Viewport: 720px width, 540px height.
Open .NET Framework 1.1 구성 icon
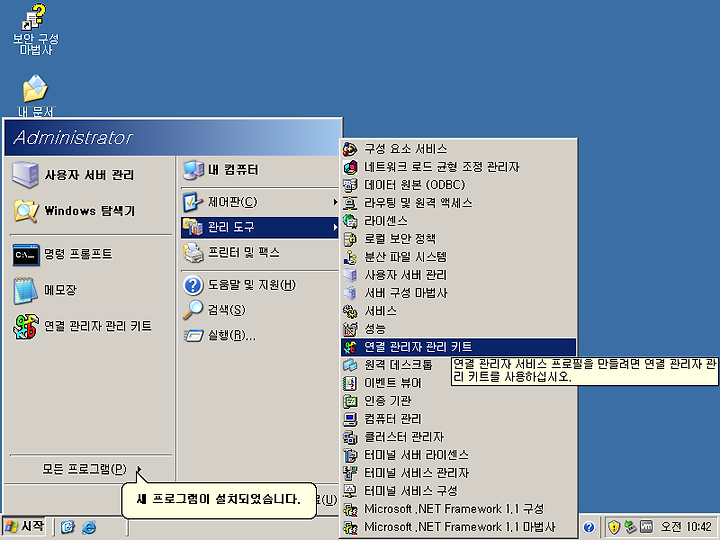[350, 509]
